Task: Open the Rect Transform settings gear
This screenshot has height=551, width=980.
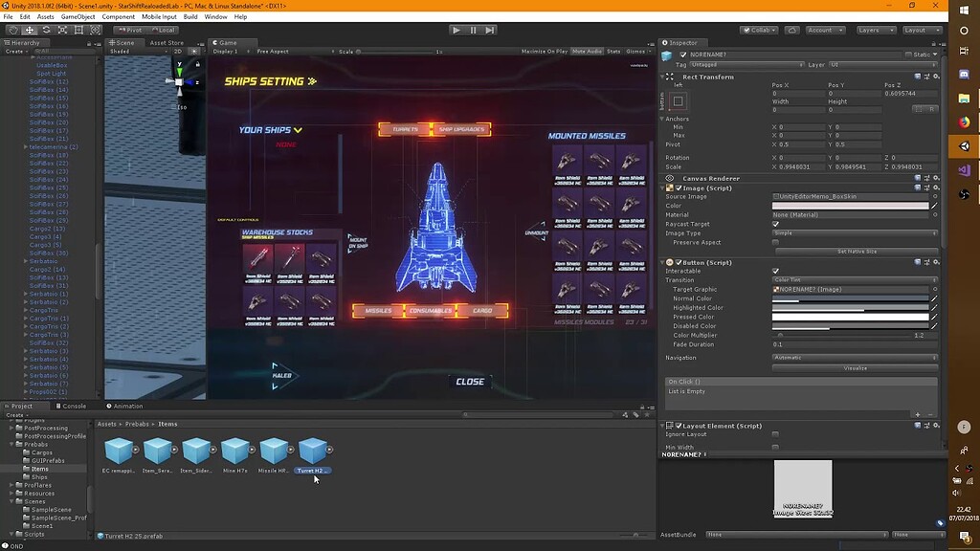Action: (x=937, y=77)
